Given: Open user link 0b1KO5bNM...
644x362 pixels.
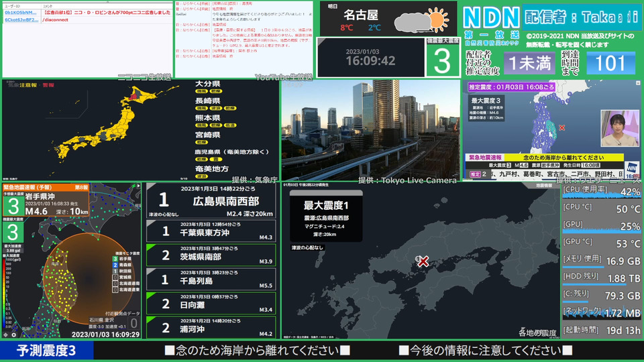Looking at the screenshot, I should tap(21, 13).
